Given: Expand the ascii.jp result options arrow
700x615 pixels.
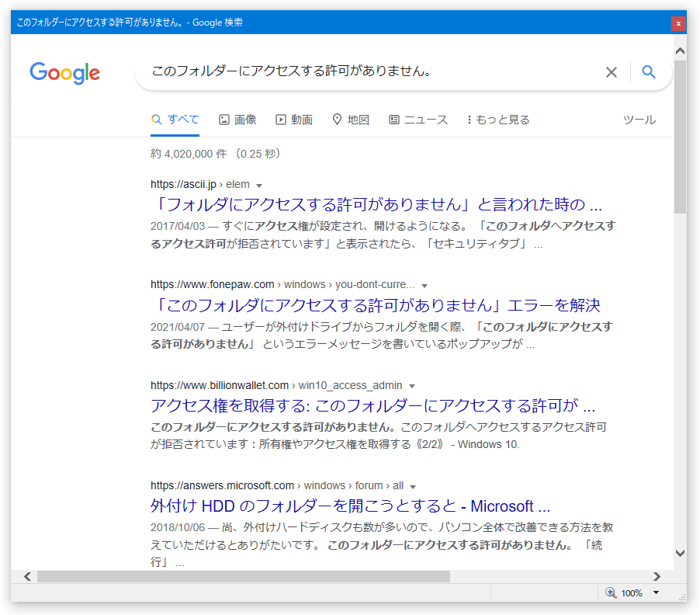Looking at the screenshot, I should pos(259,186).
